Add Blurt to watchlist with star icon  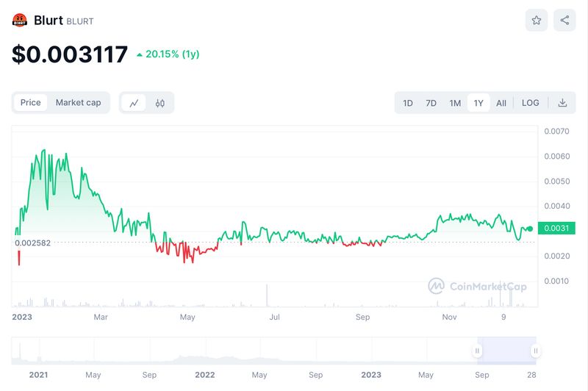click(537, 21)
